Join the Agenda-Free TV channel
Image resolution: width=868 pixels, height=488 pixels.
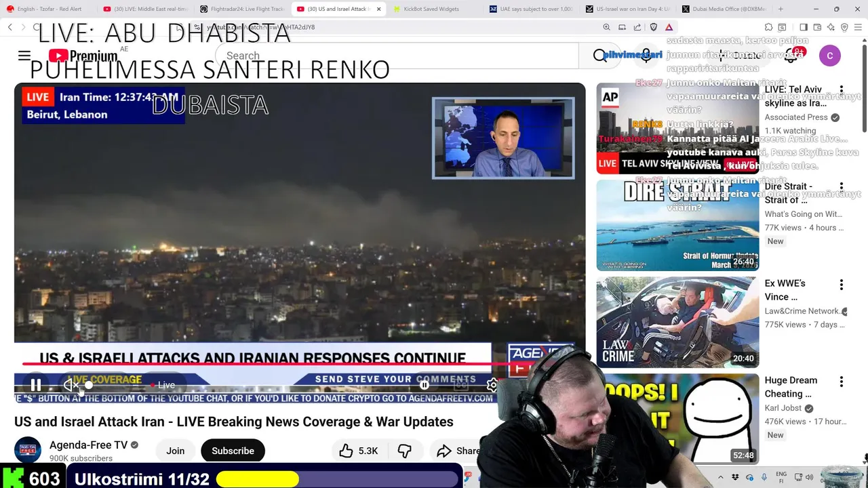(x=176, y=451)
